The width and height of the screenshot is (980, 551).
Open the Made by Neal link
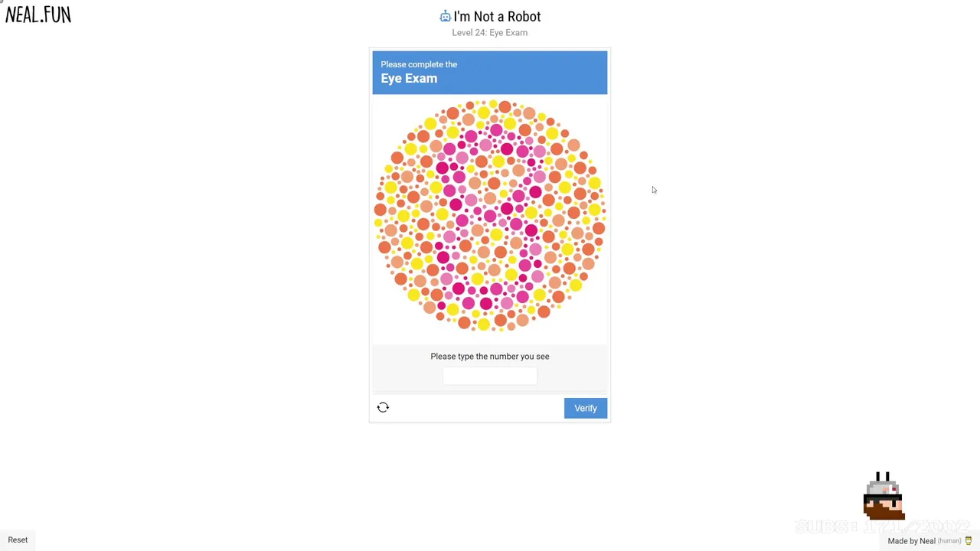click(911, 541)
